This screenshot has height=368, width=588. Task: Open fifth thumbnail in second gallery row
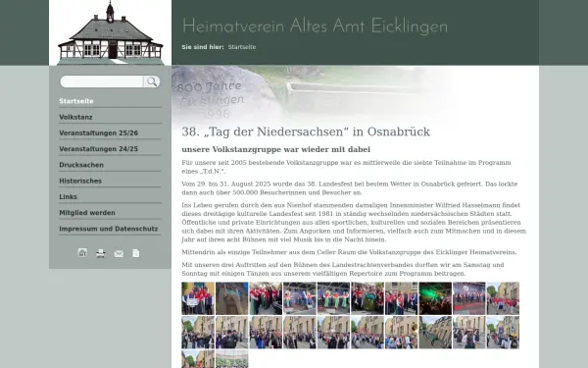tap(333, 333)
